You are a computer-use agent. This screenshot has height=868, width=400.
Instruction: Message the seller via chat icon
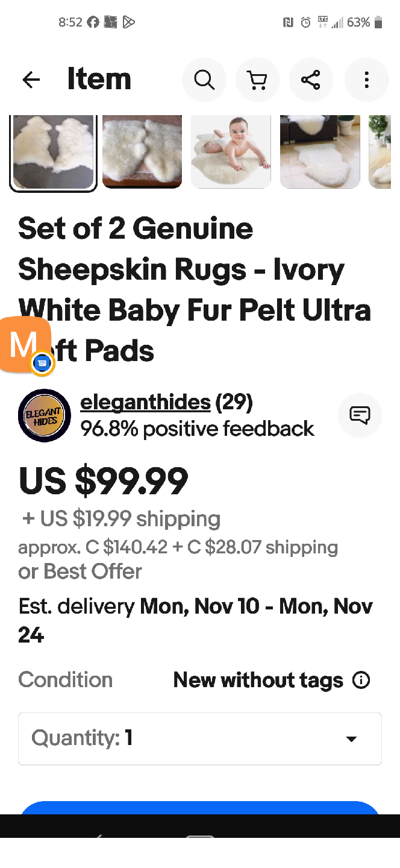click(360, 415)
